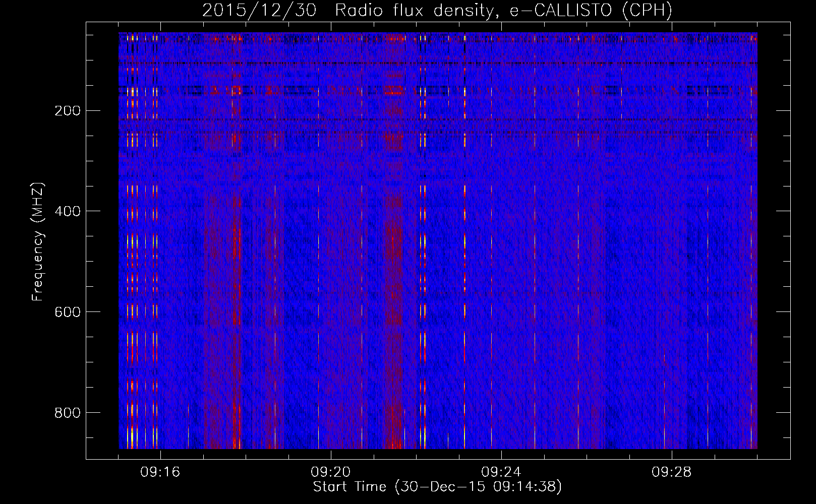Click the 'Start Time (30-Dec-15 09:14:38)' label
Image resolution: width=816 pixels, height=504 pixels.
click(x=437, y=487)
